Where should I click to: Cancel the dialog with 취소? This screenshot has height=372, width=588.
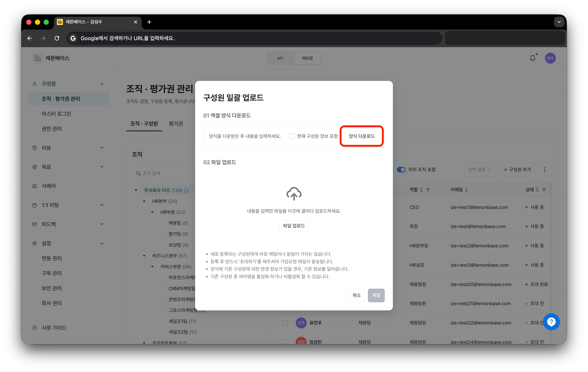357,295
